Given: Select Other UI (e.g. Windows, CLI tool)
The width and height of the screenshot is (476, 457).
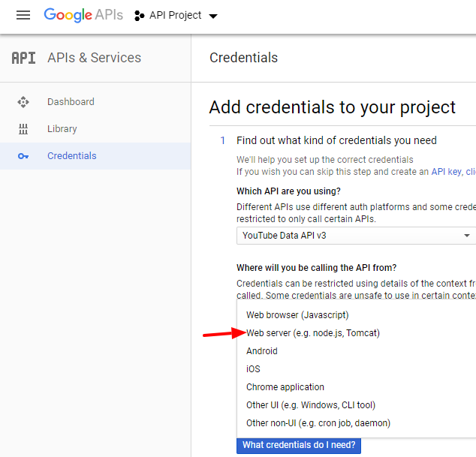Looking at the screenshot, I should (311, 405).
